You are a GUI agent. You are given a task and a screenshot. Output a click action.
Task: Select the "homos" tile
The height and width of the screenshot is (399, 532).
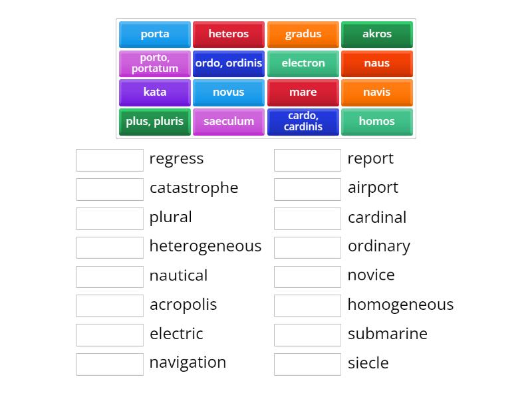pos(377,122)
